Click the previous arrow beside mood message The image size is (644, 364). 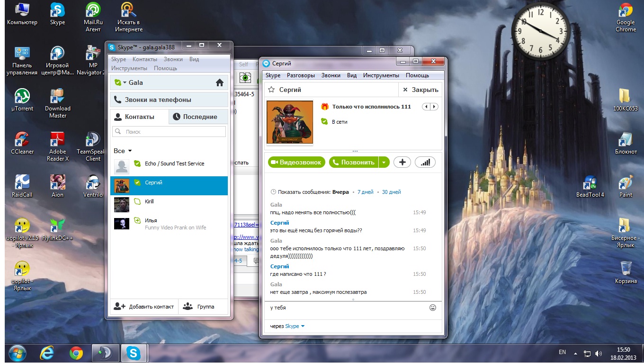tap(427, 107)
